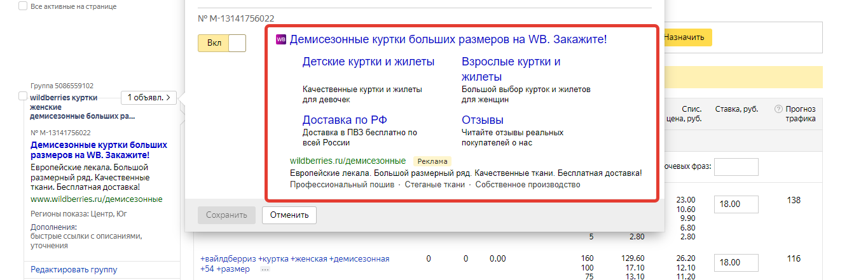Click 'Прогноз трафика' column header

coord(800,114)
